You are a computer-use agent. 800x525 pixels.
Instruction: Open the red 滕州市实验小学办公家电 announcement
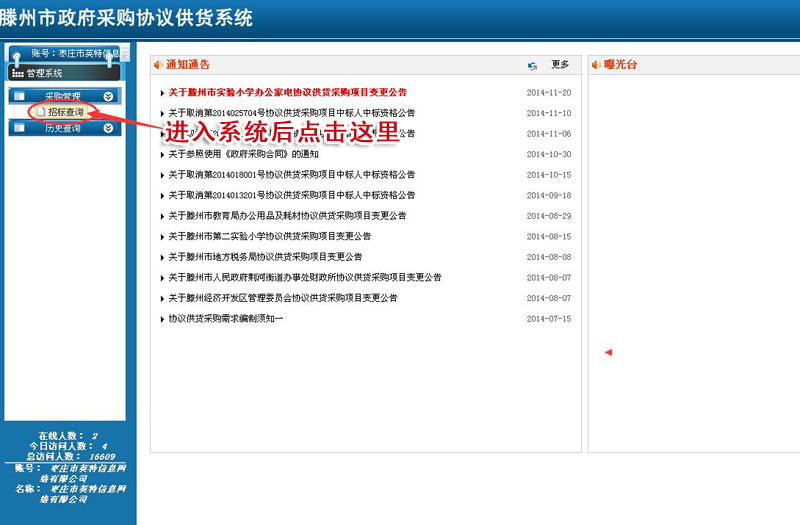(x=287, y=92)
